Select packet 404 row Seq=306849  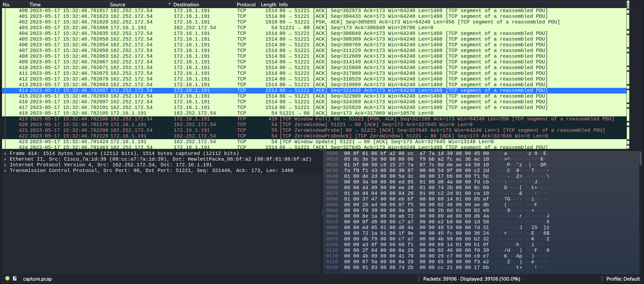coord(314,34)
